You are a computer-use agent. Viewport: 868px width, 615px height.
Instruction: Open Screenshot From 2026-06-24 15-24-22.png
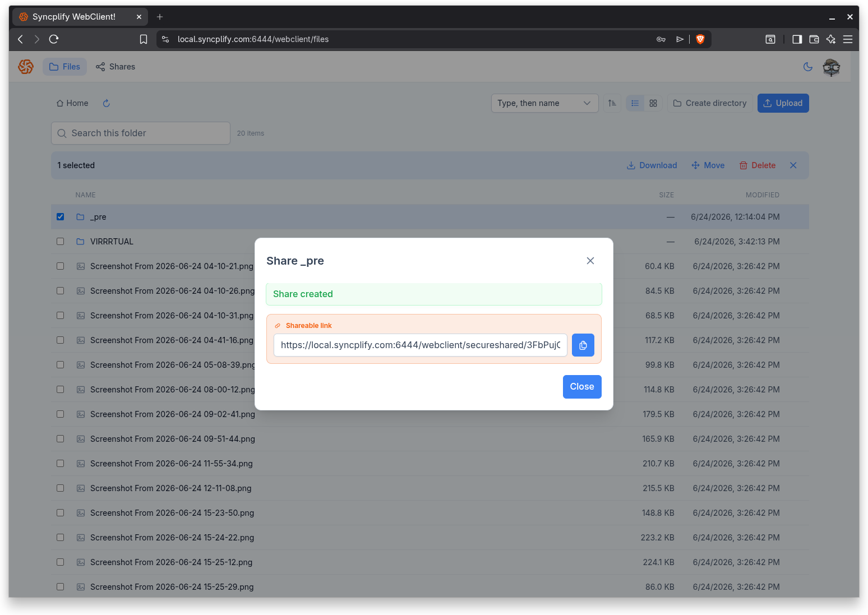(x=172, y=538)
